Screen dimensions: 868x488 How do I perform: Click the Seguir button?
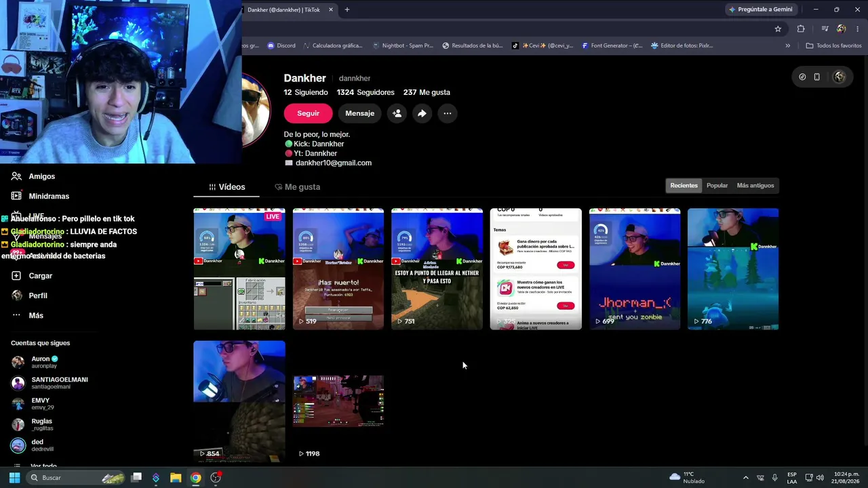tap(308, 113)
